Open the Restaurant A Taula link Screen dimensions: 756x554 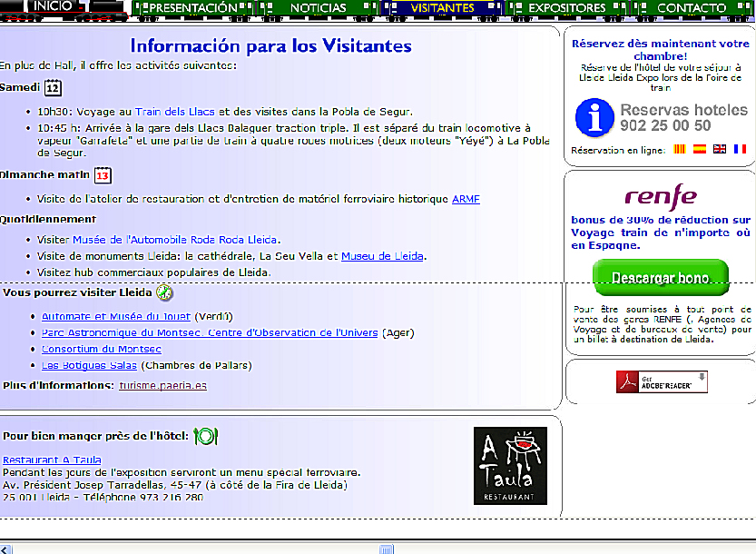click(x=52, y=460)
